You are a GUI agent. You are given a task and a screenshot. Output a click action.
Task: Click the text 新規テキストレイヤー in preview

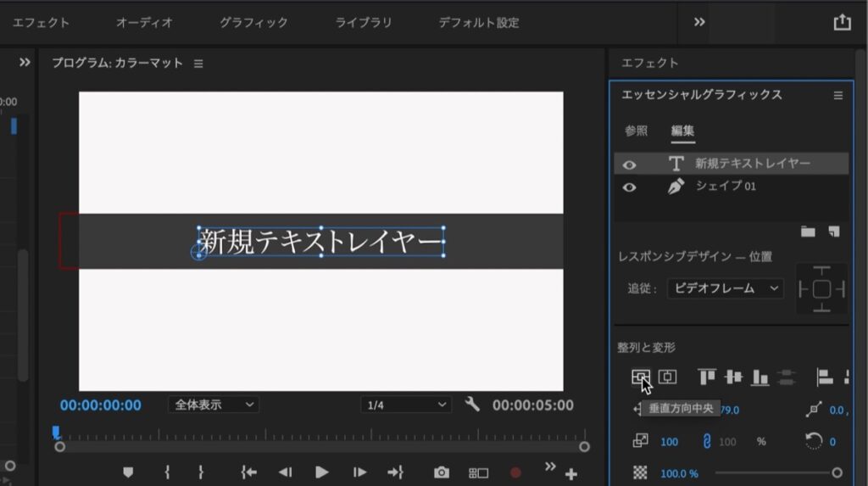pyautogui.click(x=321, y=242)
